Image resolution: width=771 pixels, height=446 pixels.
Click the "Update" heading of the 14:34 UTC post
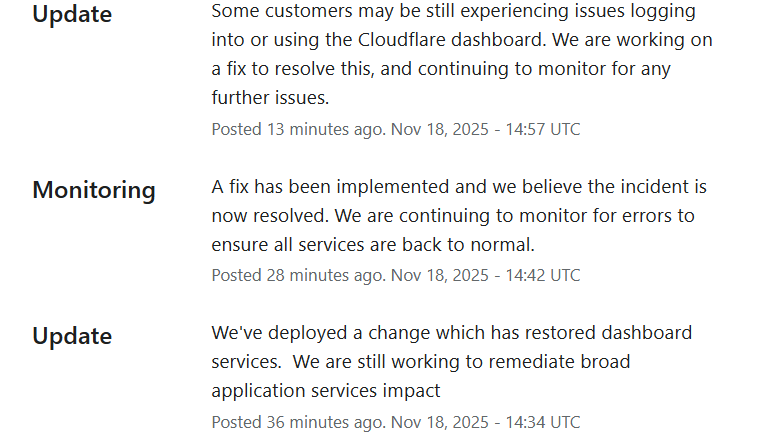[72, 336]
